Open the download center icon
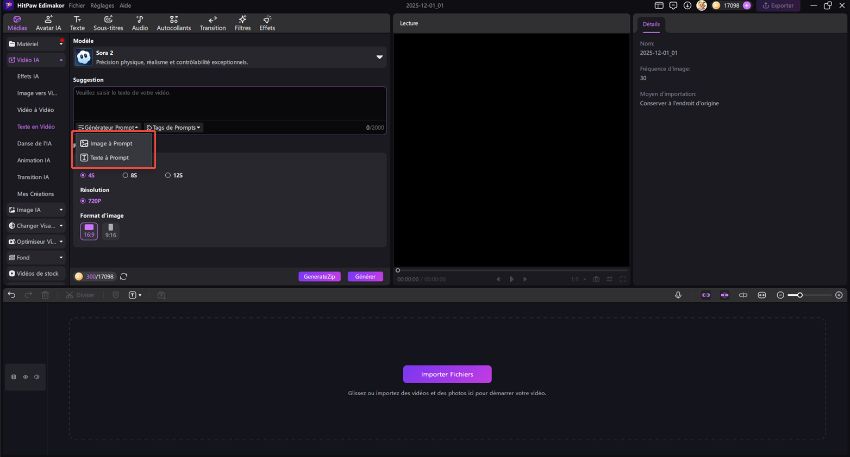 [x=687, y=5]
